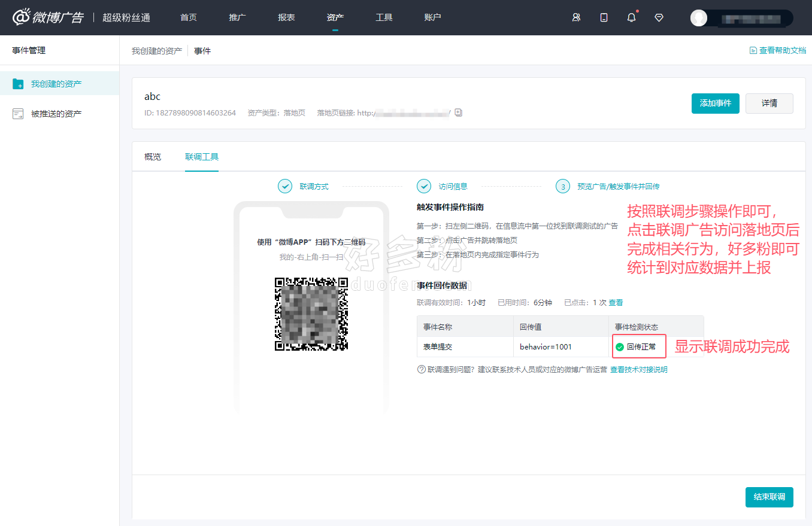Click the 联调方式 step checkmark
The height and width of the screenshot is (526, 812).
[x=285, y=186]
